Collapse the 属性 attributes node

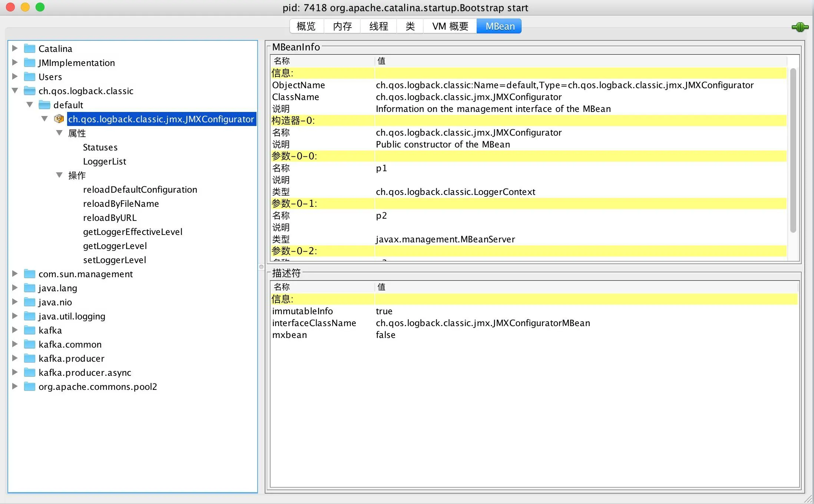[x=59, y=133]
